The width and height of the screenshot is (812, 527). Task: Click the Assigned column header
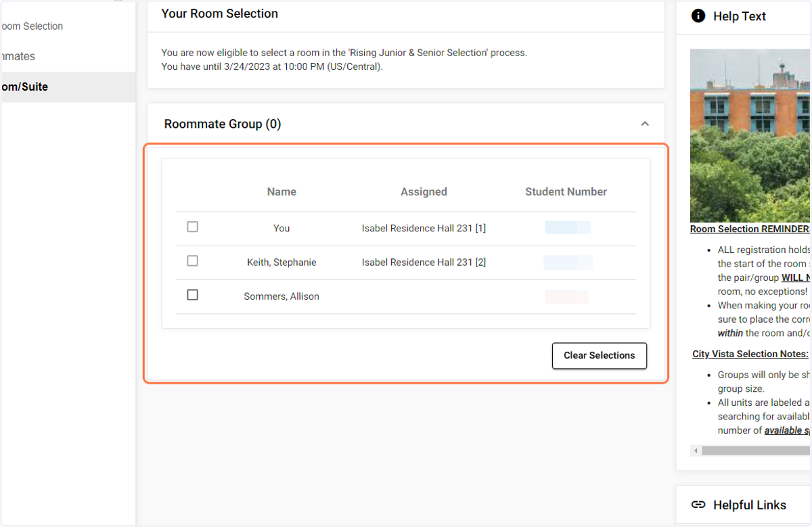[x=424, y=192]
